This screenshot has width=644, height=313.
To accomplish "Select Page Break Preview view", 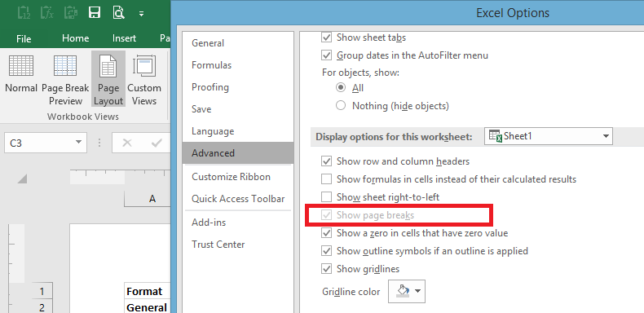I will (65, 80).
